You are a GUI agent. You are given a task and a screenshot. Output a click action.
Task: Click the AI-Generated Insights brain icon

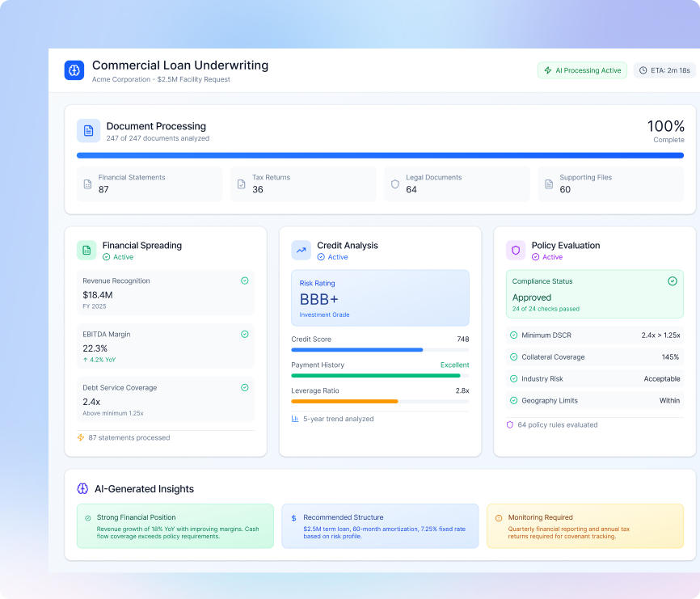(x=82, y=489)
